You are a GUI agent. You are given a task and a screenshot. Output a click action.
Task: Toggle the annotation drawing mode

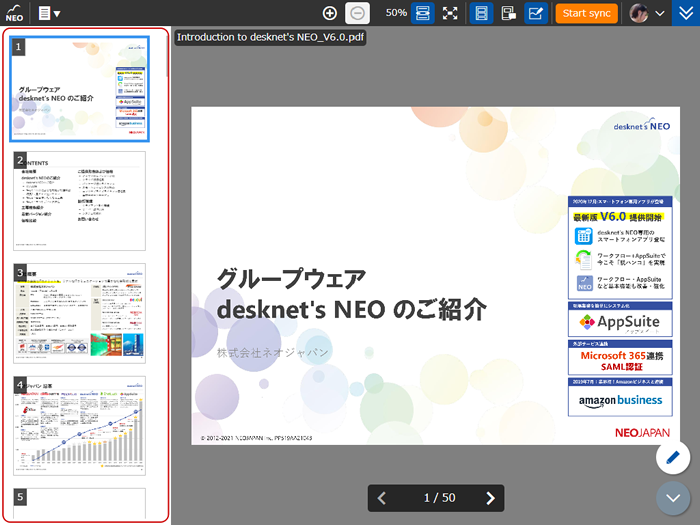pyautogui.click(x=536, y=13)
